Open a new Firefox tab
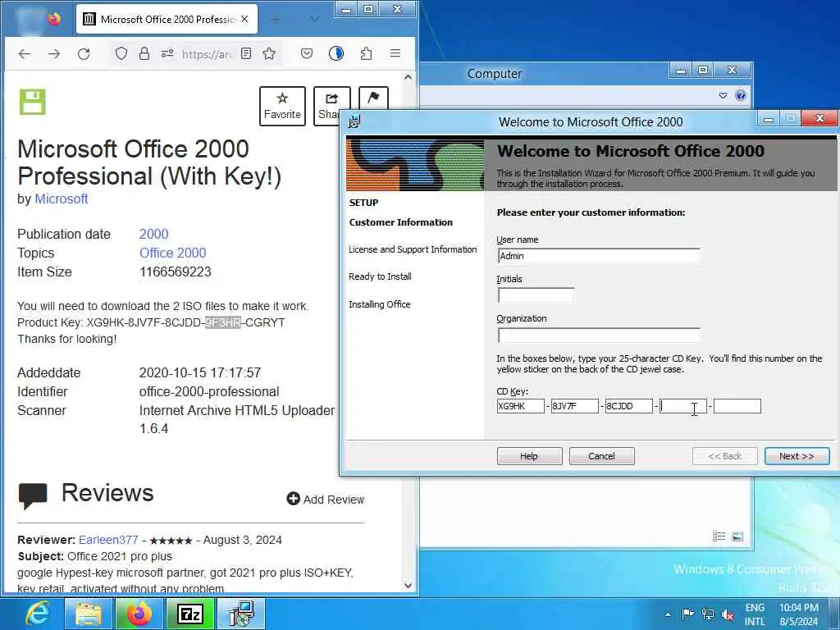Viewport: 840px width, 630px height. [x=276, y=20]
